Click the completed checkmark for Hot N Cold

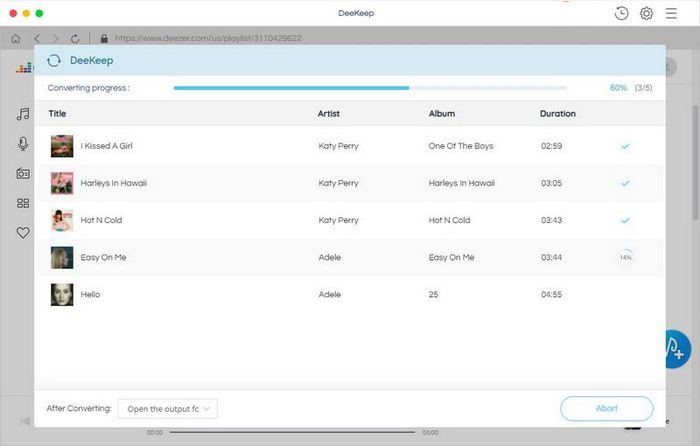tap(625, 220)
